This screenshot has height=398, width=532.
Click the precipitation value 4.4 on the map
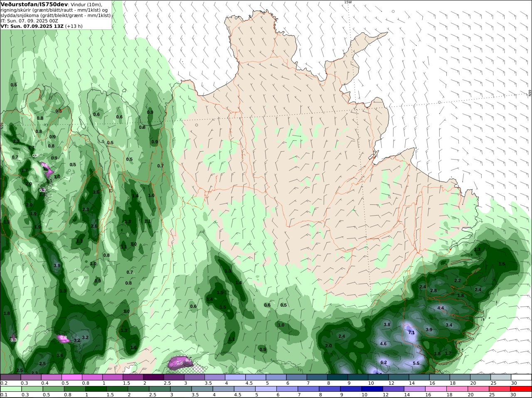tap(441, 308)
